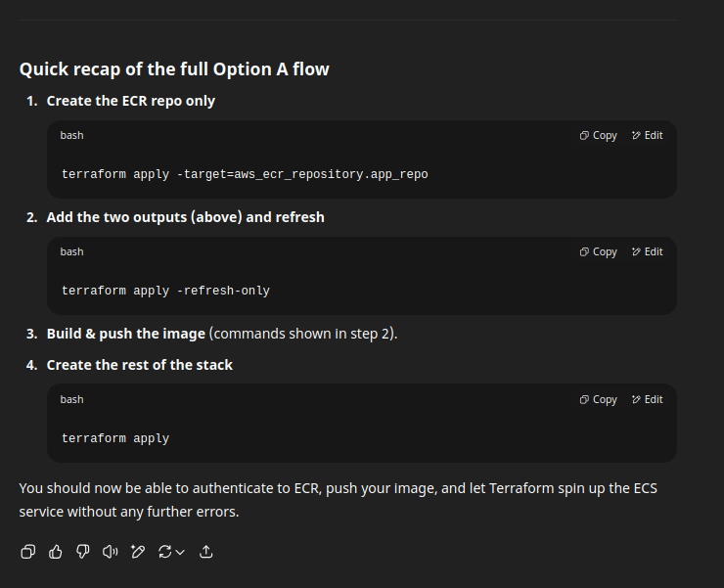Image resolution: width=724 pixels, height=588 pixels.
Task: Copy the refresh-only terraform command
Action: (x=599, y=251)
